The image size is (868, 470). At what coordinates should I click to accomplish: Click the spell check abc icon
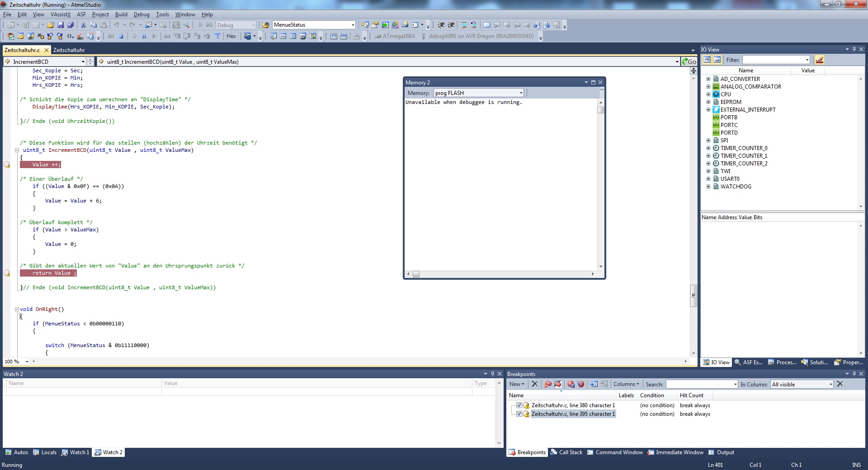80,36
